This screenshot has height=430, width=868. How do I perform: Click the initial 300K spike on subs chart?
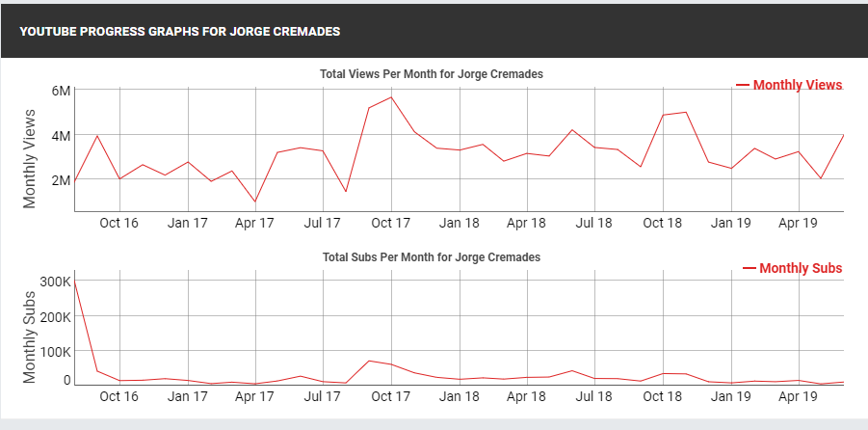(75, 280)
